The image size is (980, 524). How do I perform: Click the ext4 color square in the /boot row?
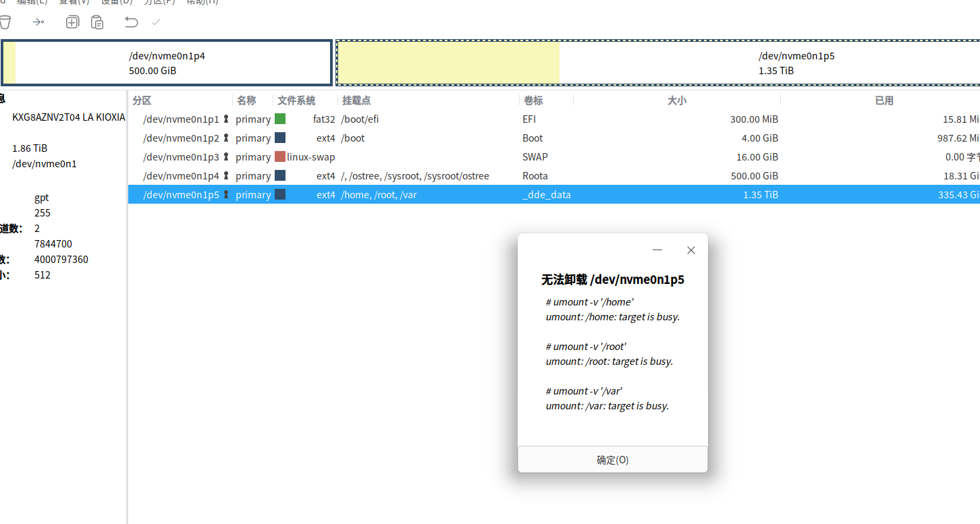click(280, 138)
